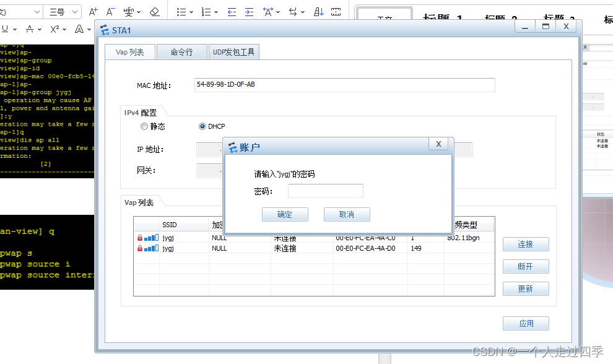This screenshot has height=364, width=613.
Task: Click the 断开 disconnect button
Action: pyautogui.click(x=526, y=267)
